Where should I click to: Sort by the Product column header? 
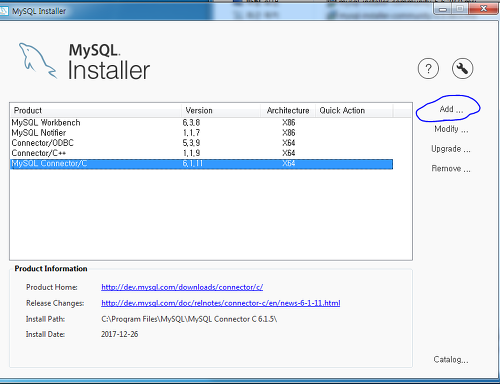(96, 110)
